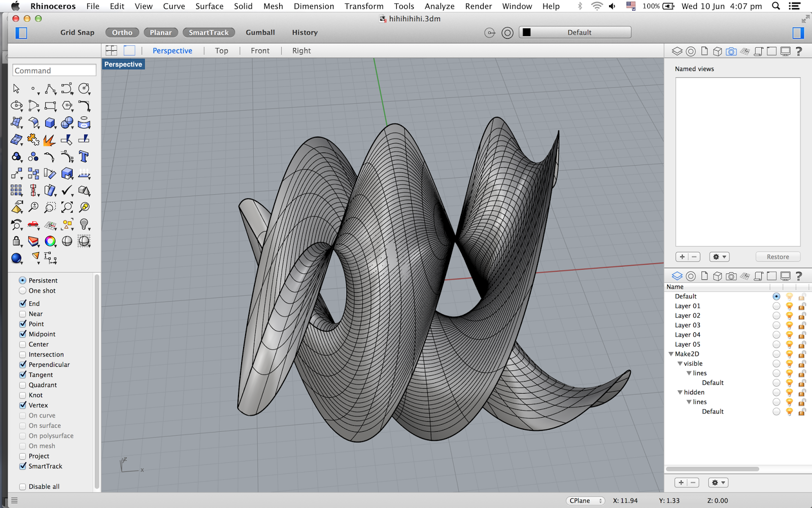Viewport: 812px width, 508px height.
Task: Enable the Intersection object snap
Action: point(22,355)
